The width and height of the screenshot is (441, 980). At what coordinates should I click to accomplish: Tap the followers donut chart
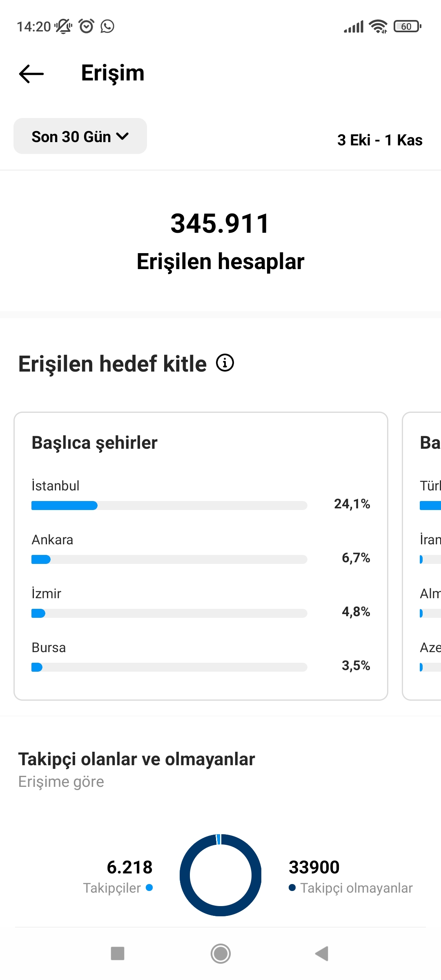pyautogui.click(x=220, y=875)
